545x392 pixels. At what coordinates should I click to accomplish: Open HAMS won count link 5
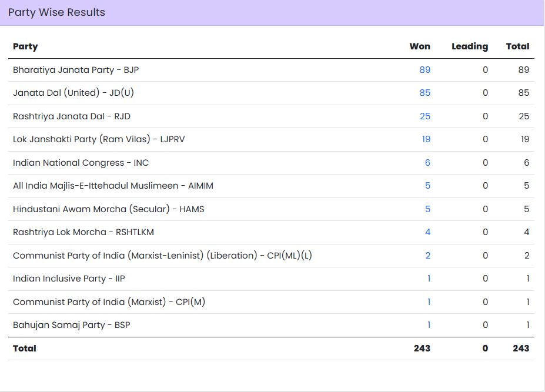click(427, 209)
